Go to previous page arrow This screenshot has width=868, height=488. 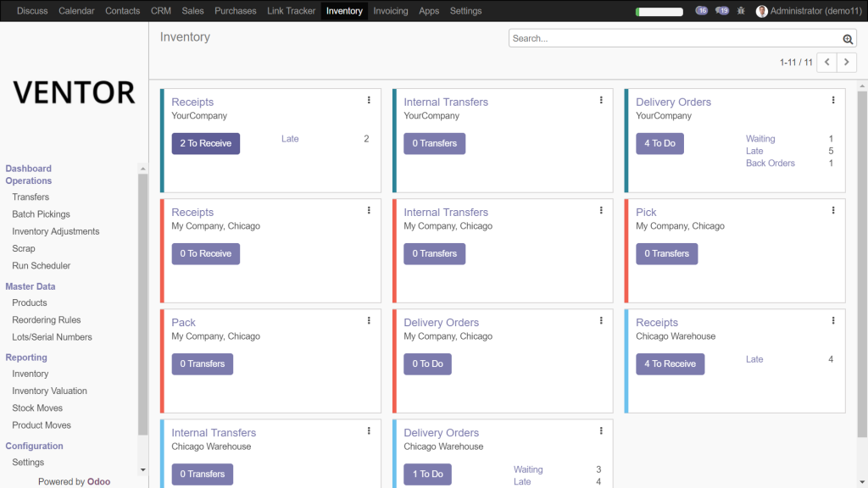click(826, 63)
